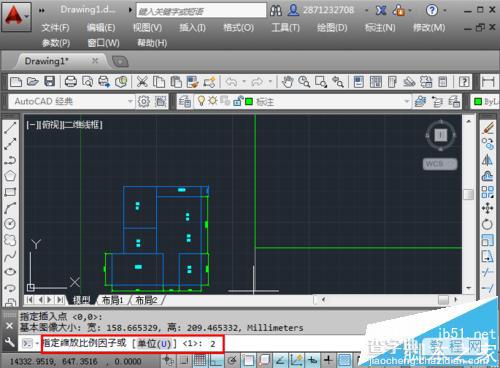Click the Plot printer icon

tap(70, 82)
